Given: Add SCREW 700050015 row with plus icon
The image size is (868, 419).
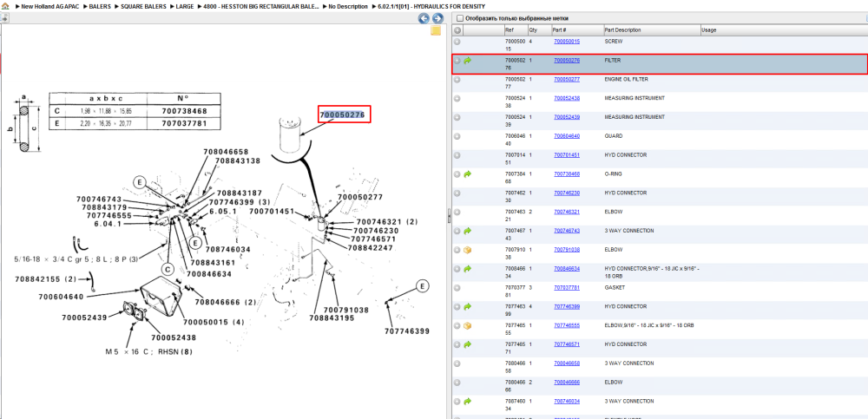Looking at the screenshot, I should (457, 42).
